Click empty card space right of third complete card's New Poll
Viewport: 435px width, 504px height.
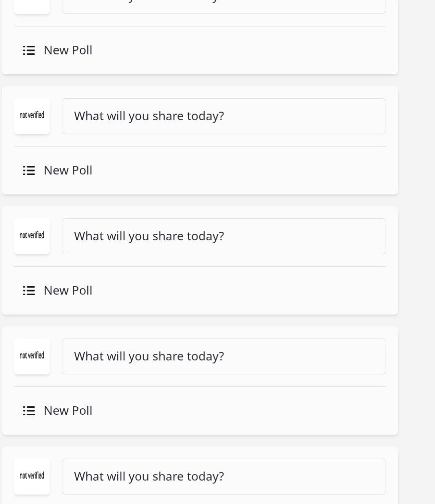coord(241,411)
